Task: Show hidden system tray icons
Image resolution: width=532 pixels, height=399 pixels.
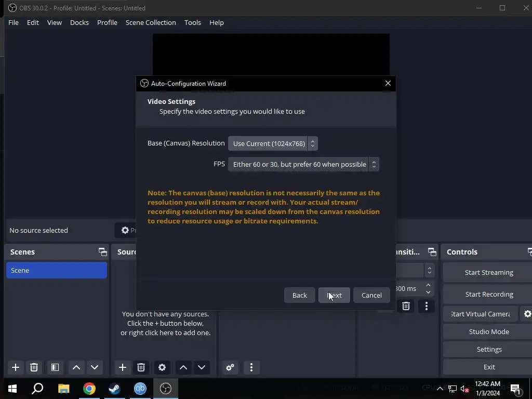Action: (x=440, y=389)
